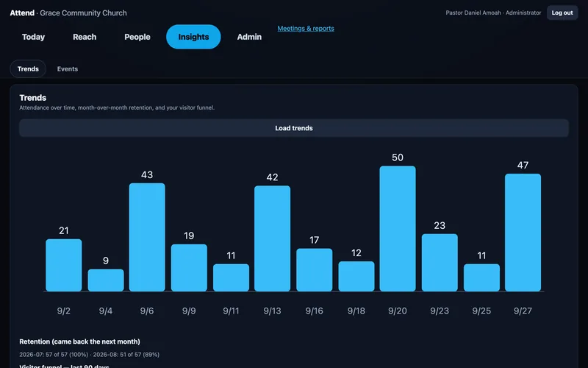Follow the Meetings & reports link
The height and width of the screenshot is (368, 588).
306,29
